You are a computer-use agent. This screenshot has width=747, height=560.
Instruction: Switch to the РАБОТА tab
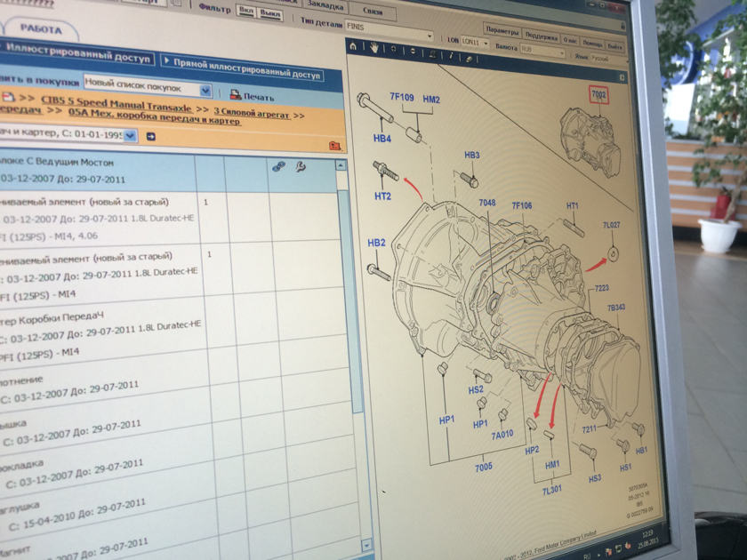click(x=41, y=29)
